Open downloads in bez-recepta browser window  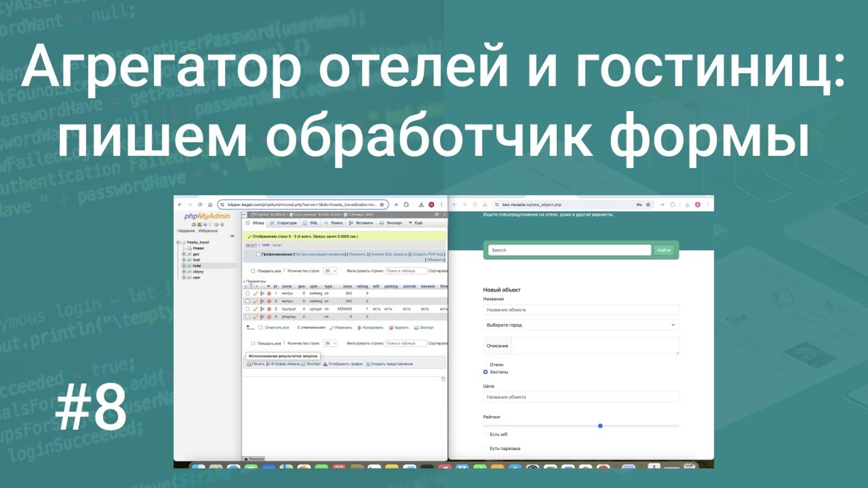point(687,205)
